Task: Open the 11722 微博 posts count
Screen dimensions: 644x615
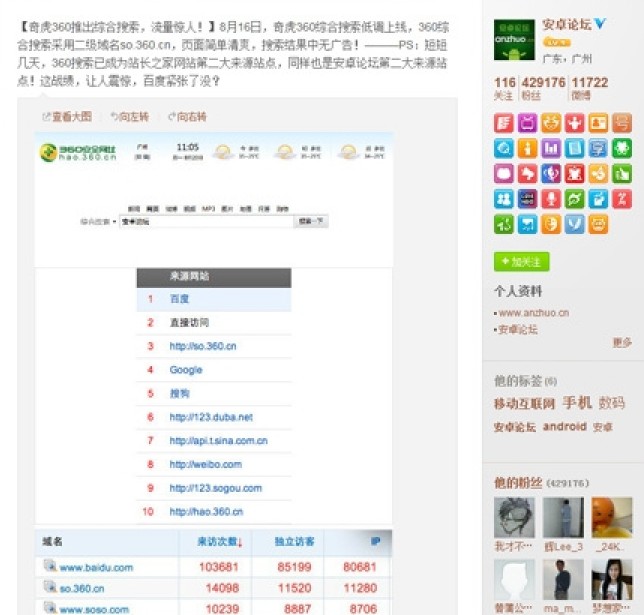Action: [x=590, y=88]
